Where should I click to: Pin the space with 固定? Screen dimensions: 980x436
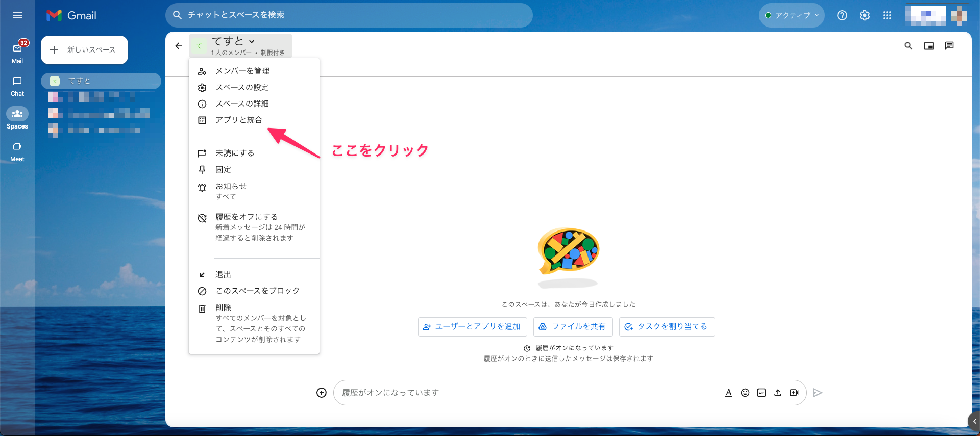[223, 169]
